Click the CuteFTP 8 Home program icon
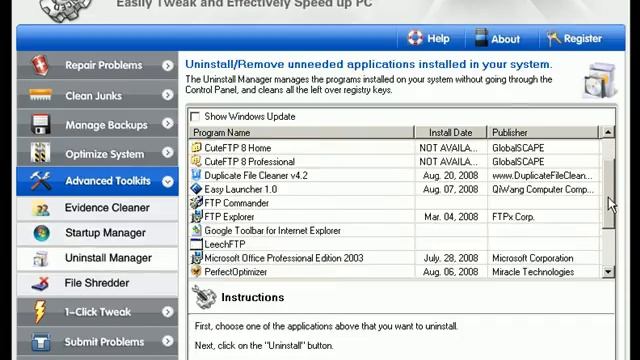640x360 pixels. pos(196,147)
